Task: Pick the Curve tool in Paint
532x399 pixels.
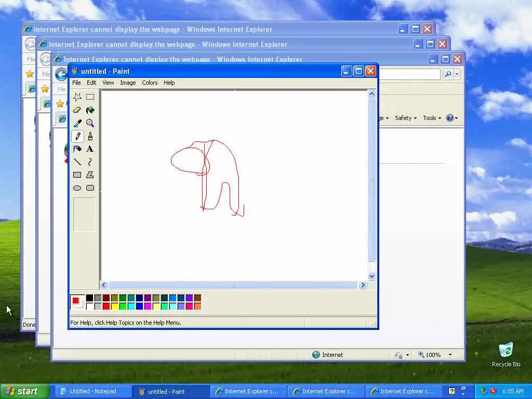Action: point(90,162)
